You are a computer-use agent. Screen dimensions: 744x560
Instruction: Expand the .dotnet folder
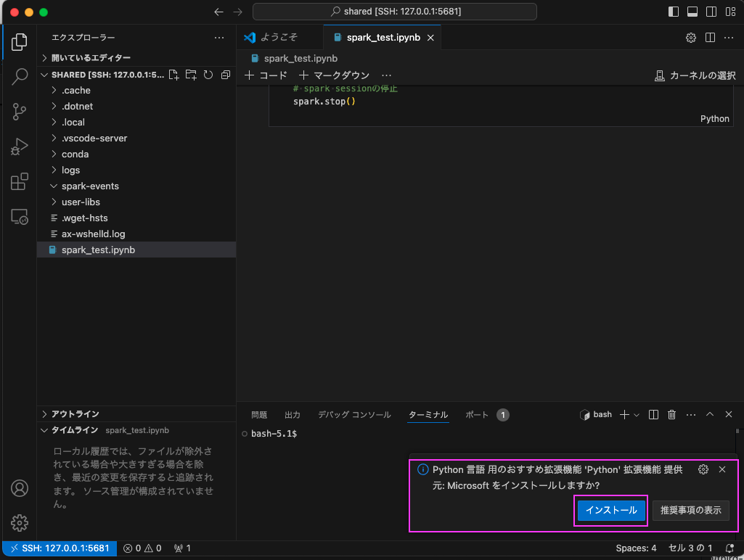click(x=136, y=106)
